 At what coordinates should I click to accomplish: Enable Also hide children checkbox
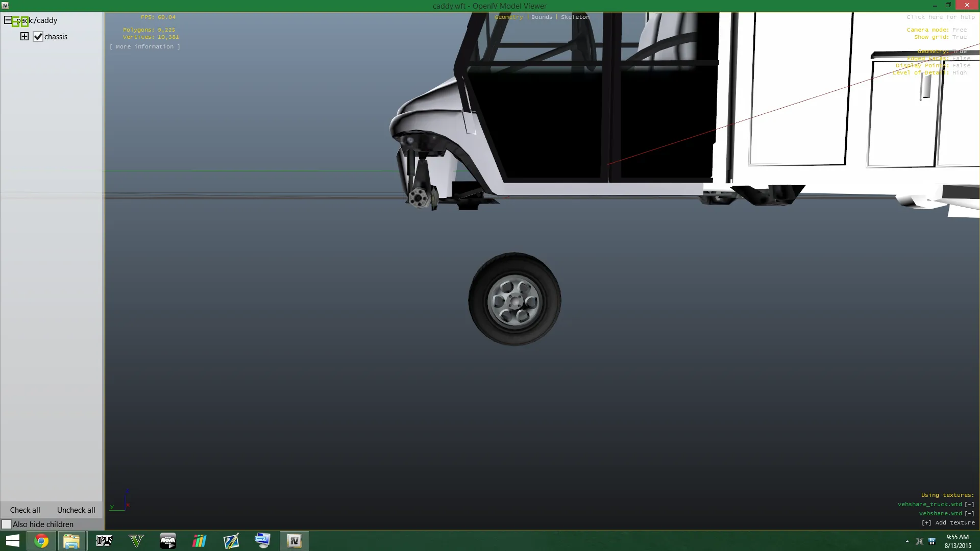[7, 524]
